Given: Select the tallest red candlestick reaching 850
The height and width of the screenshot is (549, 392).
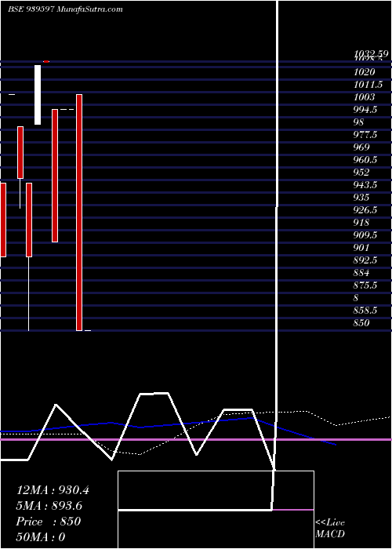Looking at the screenshot, I should (79, 213).
